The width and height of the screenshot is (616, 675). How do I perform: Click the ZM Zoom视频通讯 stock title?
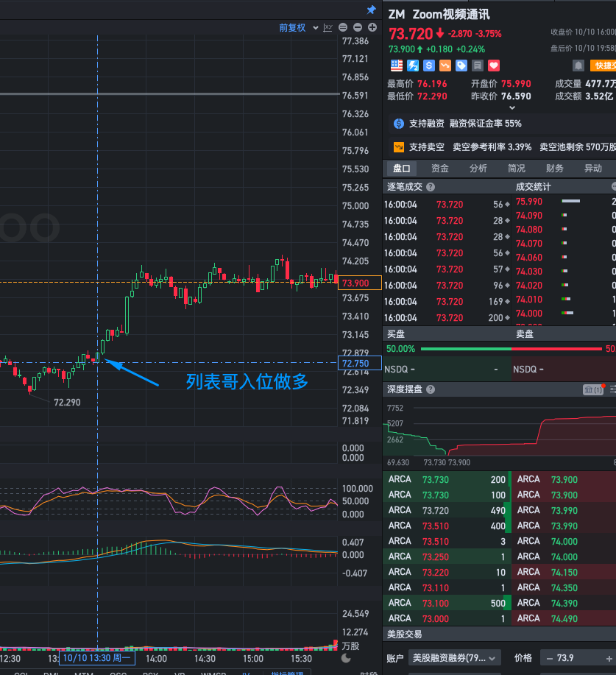coord(439,15)
